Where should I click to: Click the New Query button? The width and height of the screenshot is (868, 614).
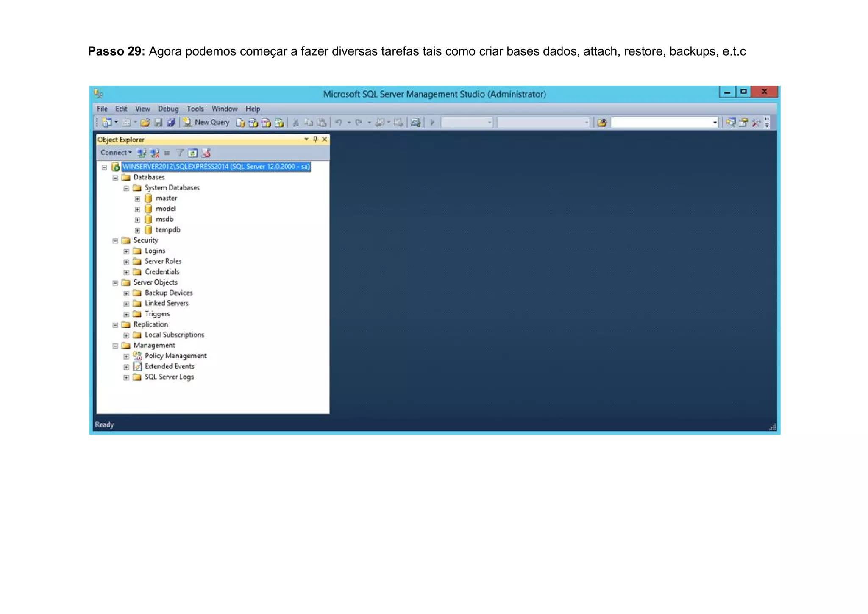206,123
